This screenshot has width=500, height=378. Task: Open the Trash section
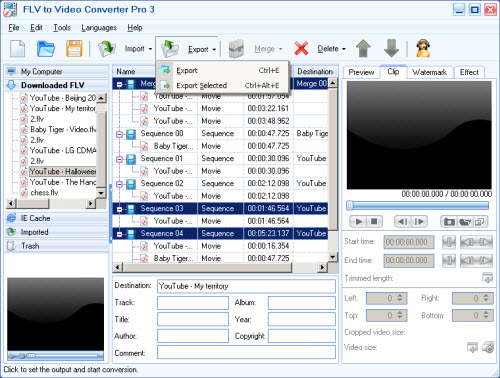(57, 246)
